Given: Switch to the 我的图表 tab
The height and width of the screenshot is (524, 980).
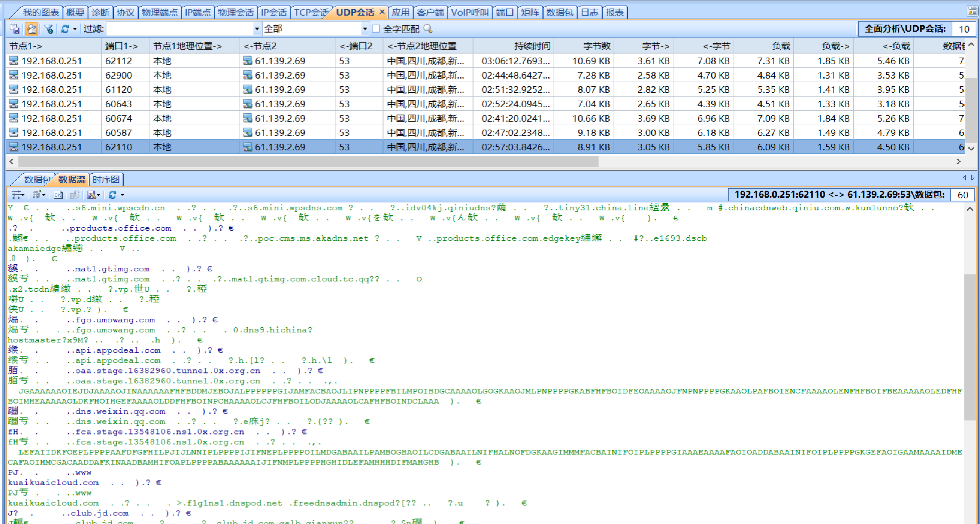Looking at the screenshot, I should (x=41, y=13).
